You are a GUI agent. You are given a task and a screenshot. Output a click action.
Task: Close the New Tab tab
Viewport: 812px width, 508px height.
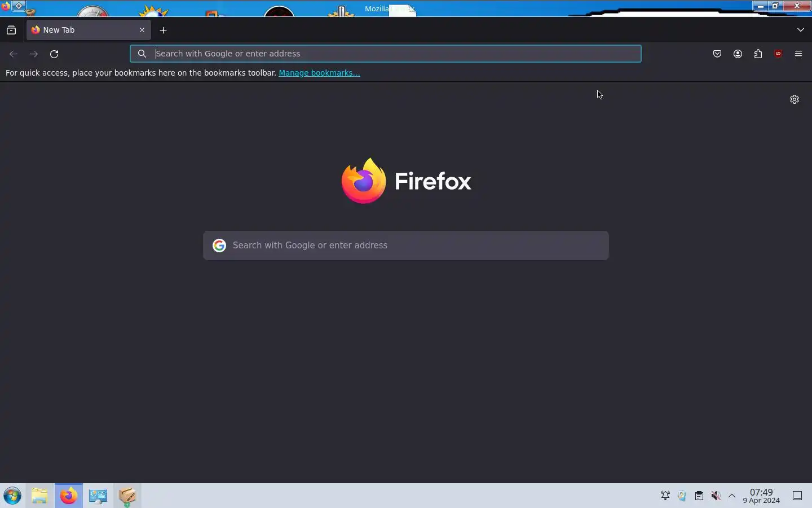(142, 30)
